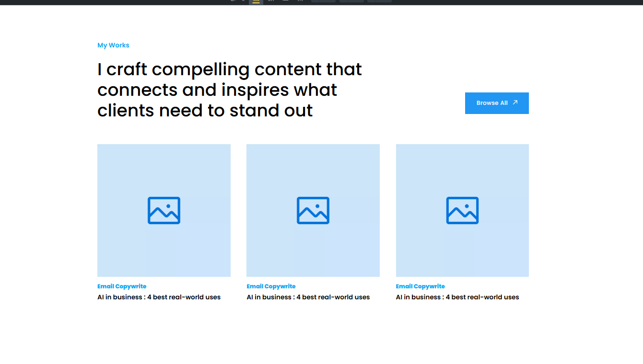The image size is (643, 364).
Task: Open the second card's Email Copywrite category link
Action: coord(271,286)
